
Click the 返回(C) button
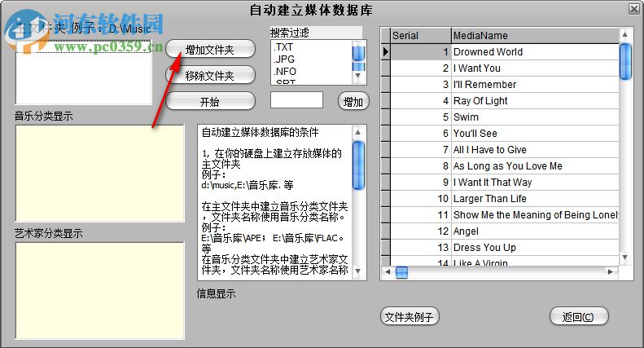pyautogui.click(x=579, y=316)
